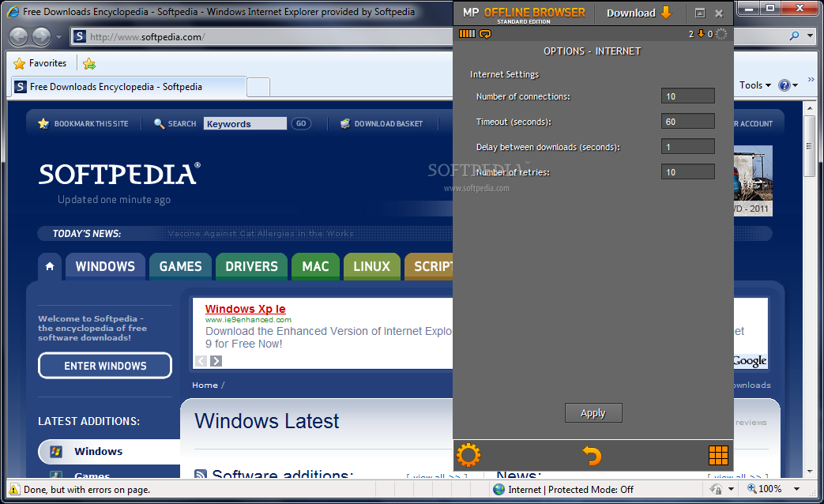Image resolution: width=824 pixels, height=504 pixels.
Task: Click the Internet Explorer title bar logo
Action: [13, 12]
